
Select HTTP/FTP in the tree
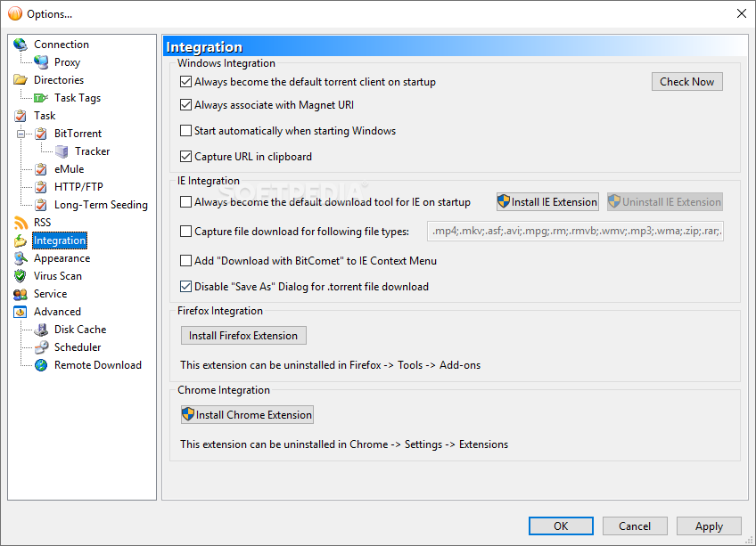[78, 187]
